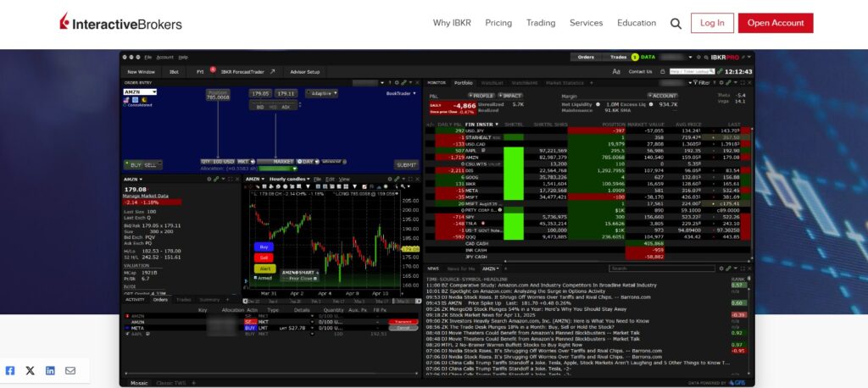Open the website search magnifier icon
This screenshot has width=868, height=388.
tap(676, 23)
